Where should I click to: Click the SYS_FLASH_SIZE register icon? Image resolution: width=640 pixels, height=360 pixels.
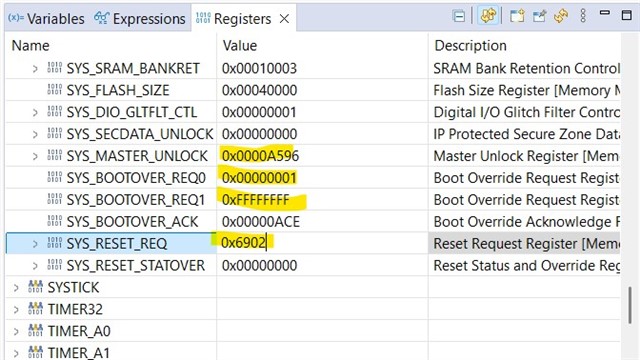click(x=55, y=90)
